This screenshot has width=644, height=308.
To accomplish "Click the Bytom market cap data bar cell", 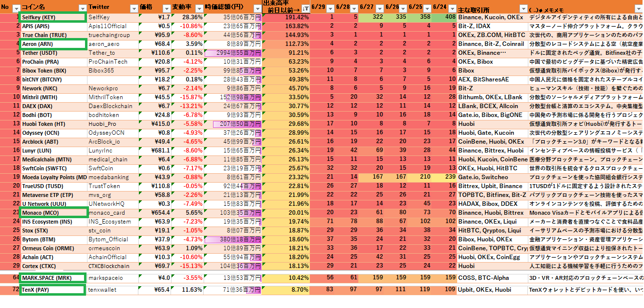I will [x=232, y=239].
